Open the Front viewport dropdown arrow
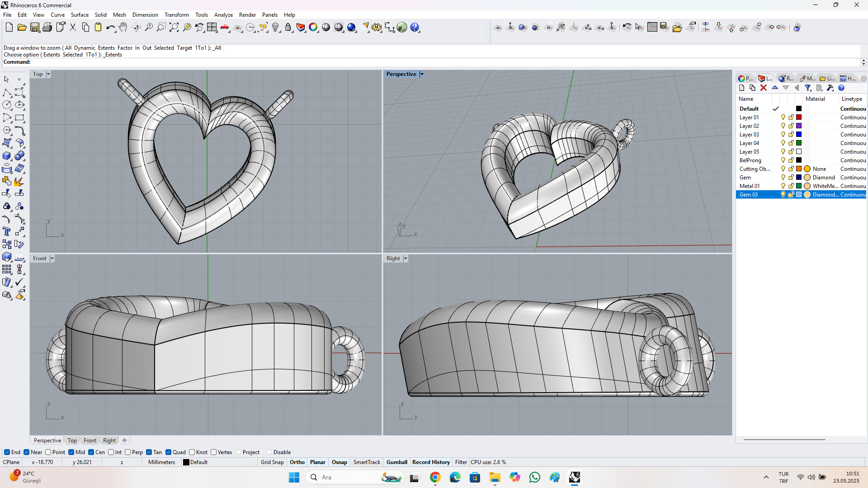Screen dimensions: 868x488 (52, 258)
